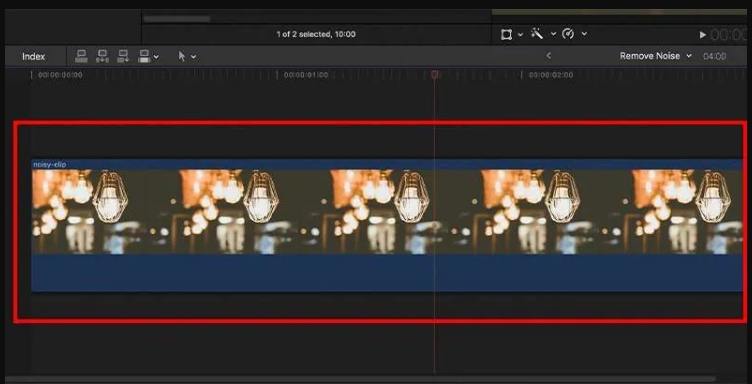Go back in timeline history arrow
Screen dimensions: 752x384
point(549,56)
